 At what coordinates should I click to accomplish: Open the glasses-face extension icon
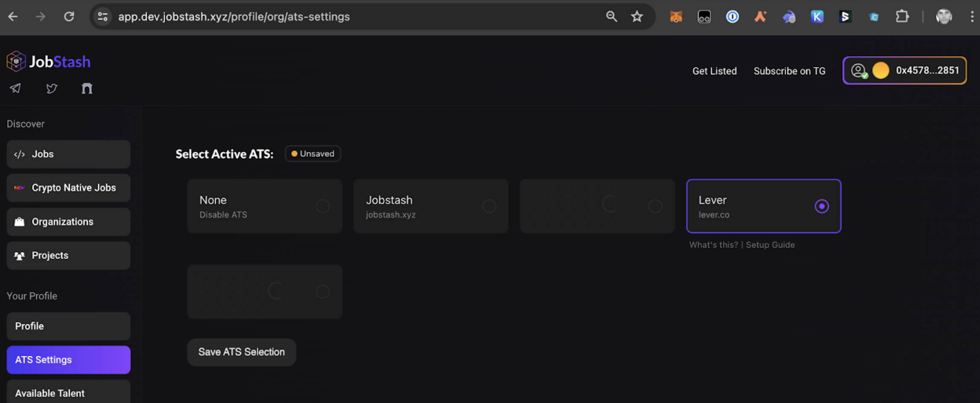[x=704, y=17]
